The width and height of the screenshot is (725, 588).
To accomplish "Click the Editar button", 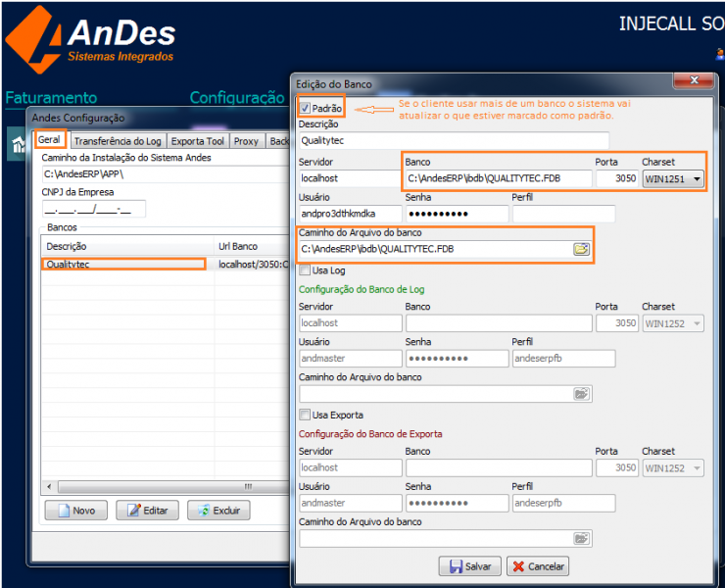I will pos(148,511).
